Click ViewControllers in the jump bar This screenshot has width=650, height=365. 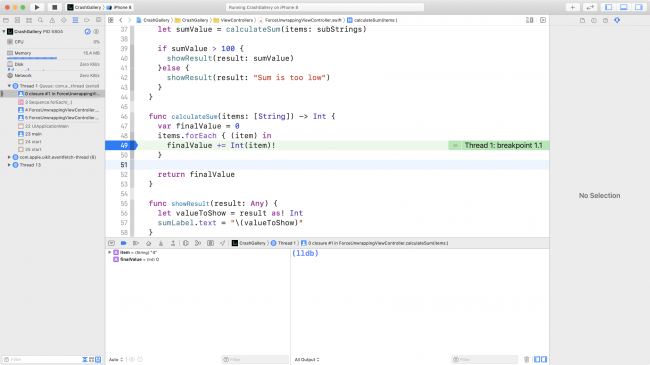pos(233,20)
